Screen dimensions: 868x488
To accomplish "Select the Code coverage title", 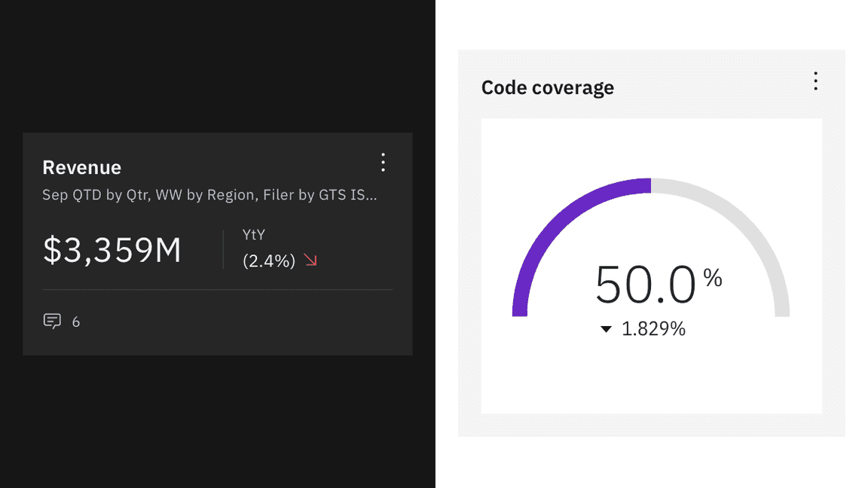I will tap(547, 87).
